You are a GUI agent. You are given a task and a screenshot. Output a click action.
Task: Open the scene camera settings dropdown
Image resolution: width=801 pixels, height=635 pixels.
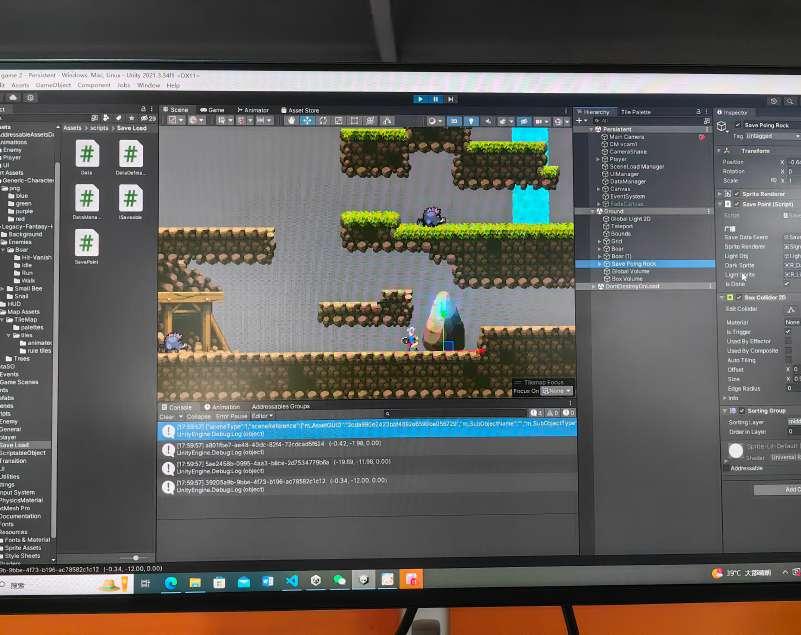tap(540, 122)
